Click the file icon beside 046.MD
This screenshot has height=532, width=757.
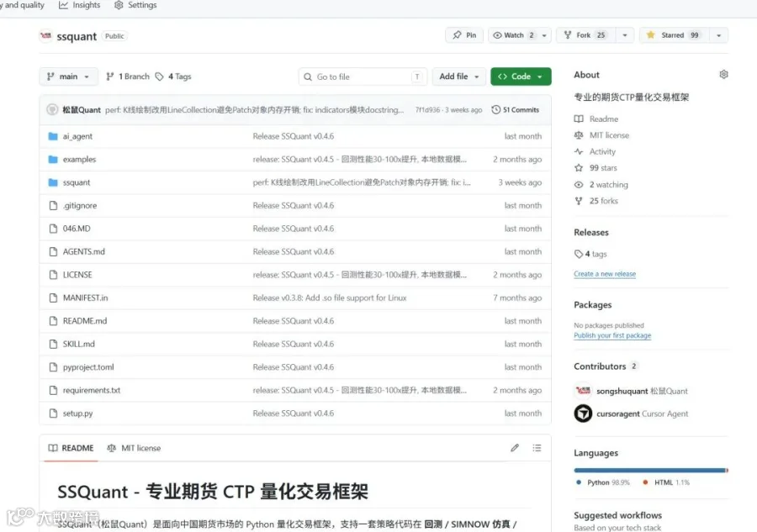tap(53, 229)
